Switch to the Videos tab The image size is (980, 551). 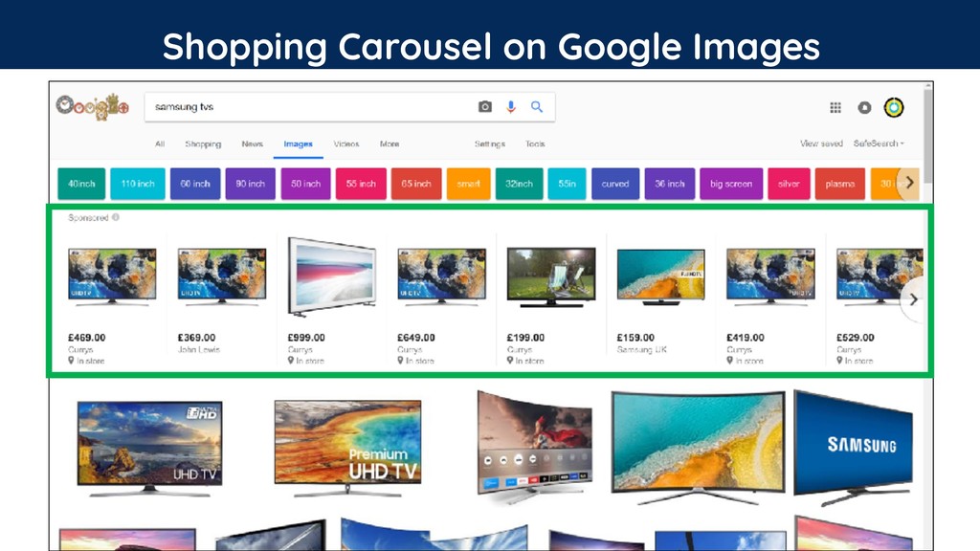(x=346, y=143)
